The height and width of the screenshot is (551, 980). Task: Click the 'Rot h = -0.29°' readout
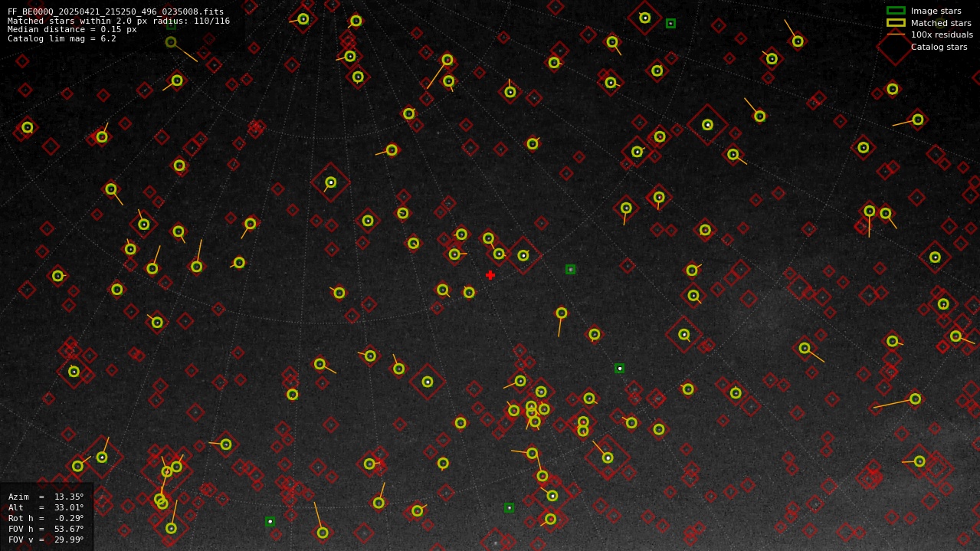[x=46, y=519]
